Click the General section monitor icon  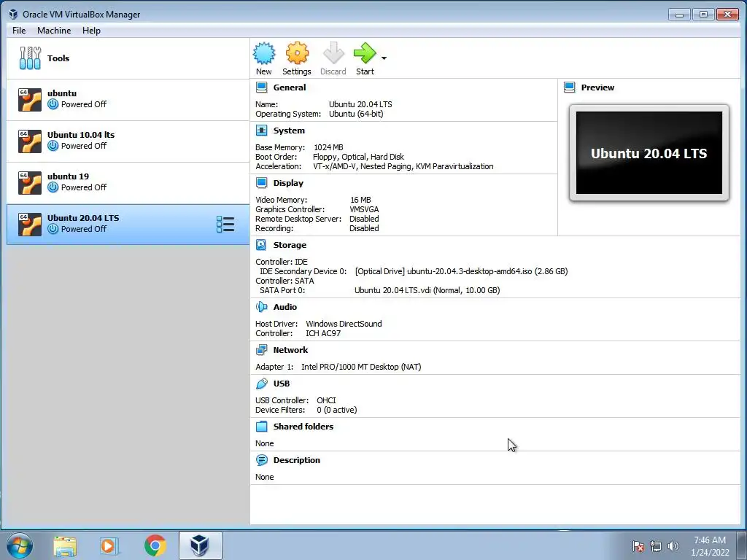click(x=262, y=87)
